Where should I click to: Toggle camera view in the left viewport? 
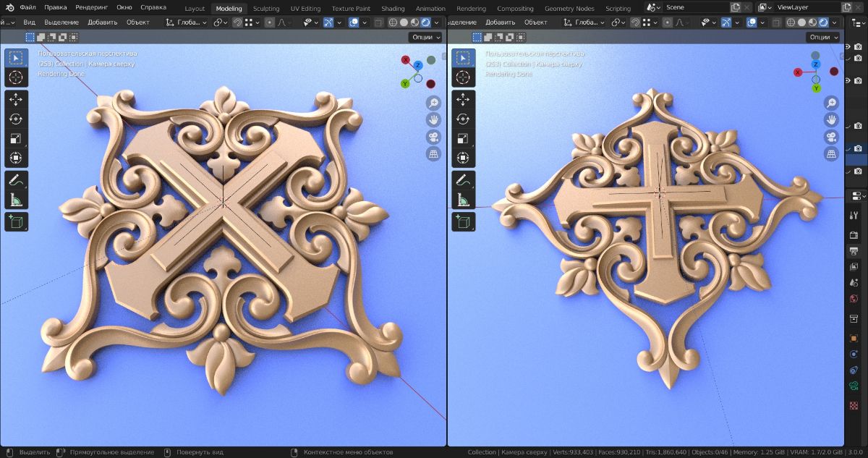433,137
